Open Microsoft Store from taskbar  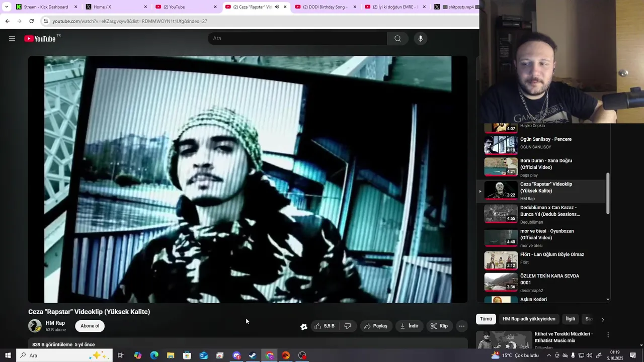click(187, 355)
